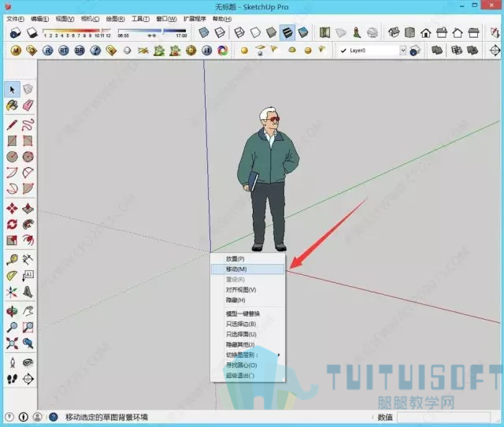Activate the Orbit camera tool
Viewport: 504px width, 427px height.
13,311
